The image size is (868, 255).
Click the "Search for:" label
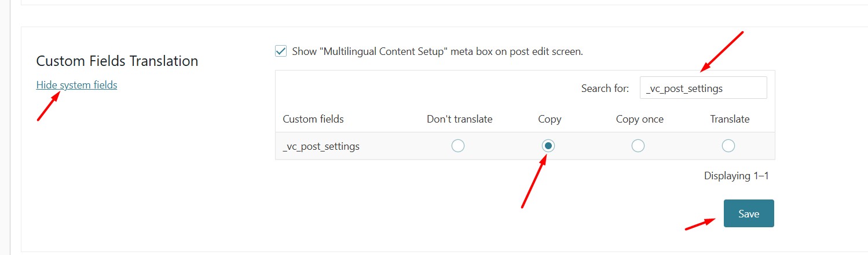(x=605, y=88)
